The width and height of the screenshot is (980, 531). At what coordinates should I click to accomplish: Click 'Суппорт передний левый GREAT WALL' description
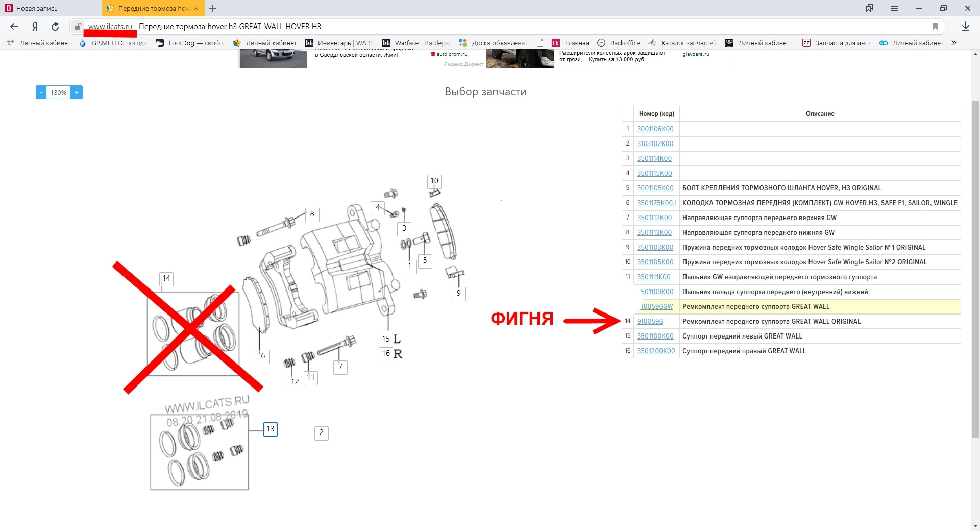742,336
